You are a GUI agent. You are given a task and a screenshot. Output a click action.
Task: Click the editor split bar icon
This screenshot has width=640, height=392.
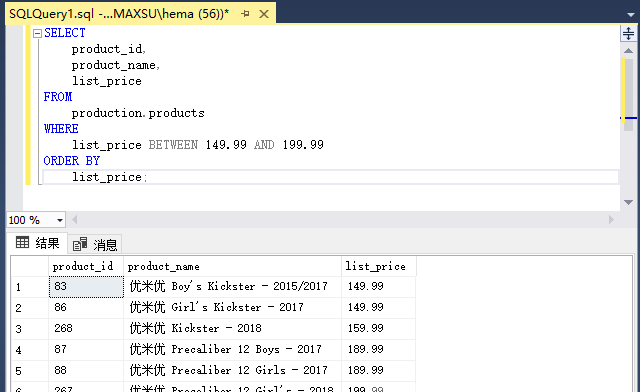[629, 33]
